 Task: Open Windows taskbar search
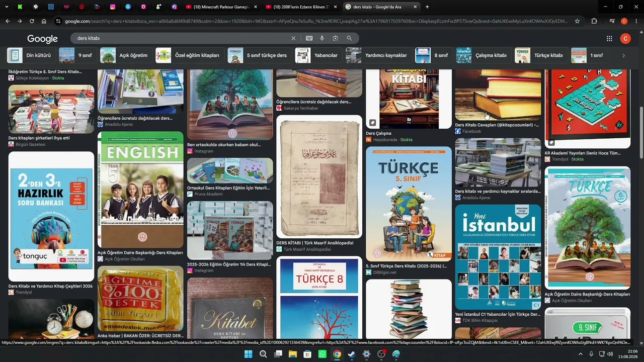click(263, 354)
